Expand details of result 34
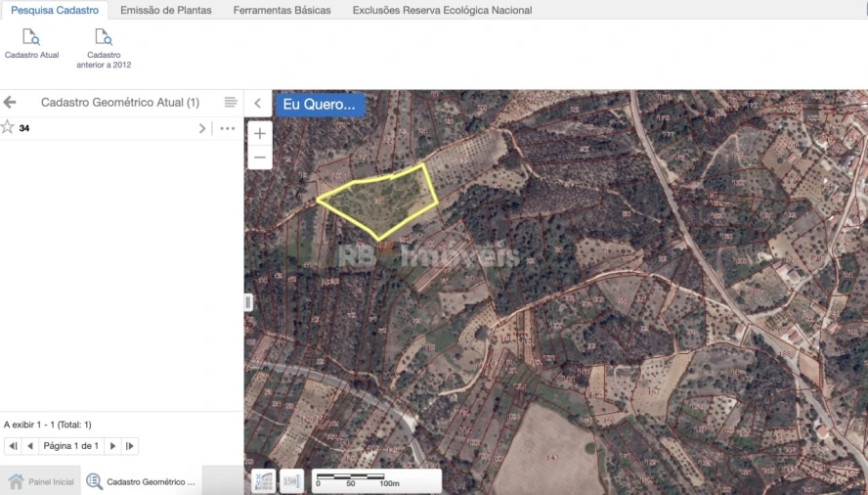 (202, 128)
